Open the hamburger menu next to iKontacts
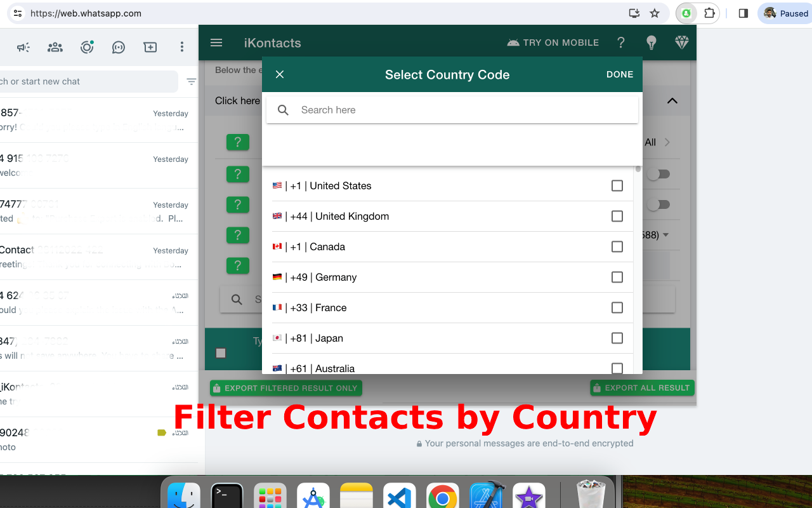 point(216,43)
